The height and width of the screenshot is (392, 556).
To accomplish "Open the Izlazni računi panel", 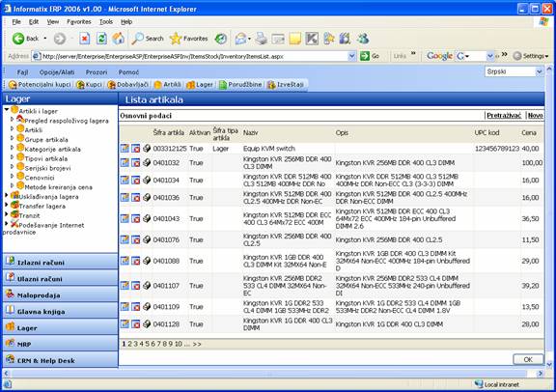I will click(x=60, y=262).
